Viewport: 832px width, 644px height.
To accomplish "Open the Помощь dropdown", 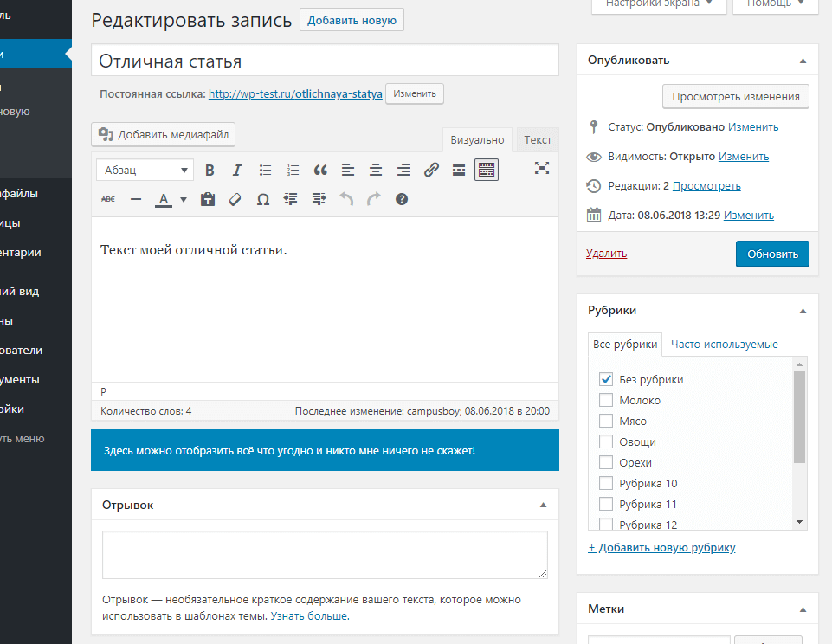I will point(775,4).
